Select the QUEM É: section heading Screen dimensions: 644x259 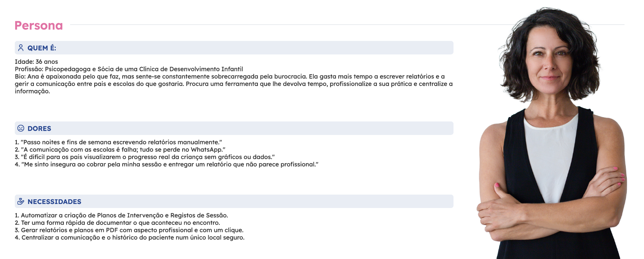[42, 48]
